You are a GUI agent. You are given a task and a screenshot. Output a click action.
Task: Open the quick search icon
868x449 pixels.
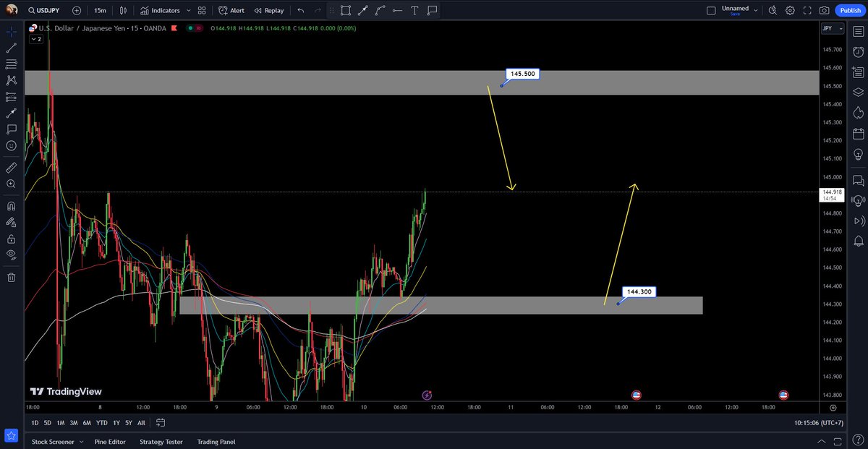(x=773, y=11)
